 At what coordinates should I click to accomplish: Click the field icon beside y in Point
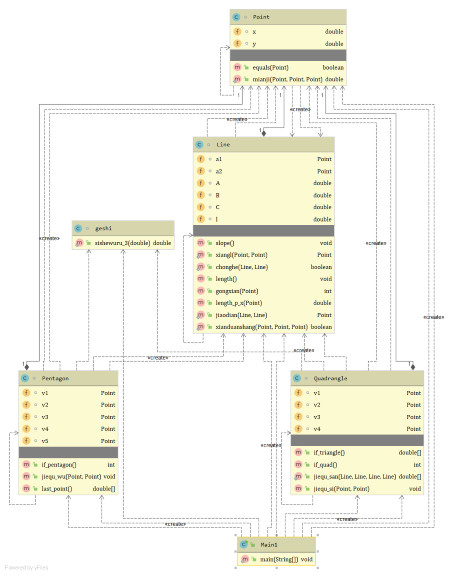(x=238, y=44)
